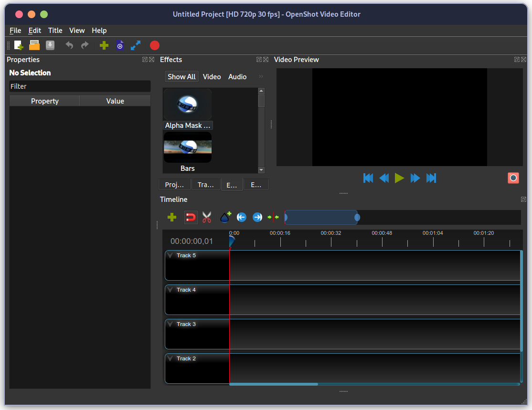
Task: Collapse the Track 3 disclosure arrow
Action: (x=170, y=324)
